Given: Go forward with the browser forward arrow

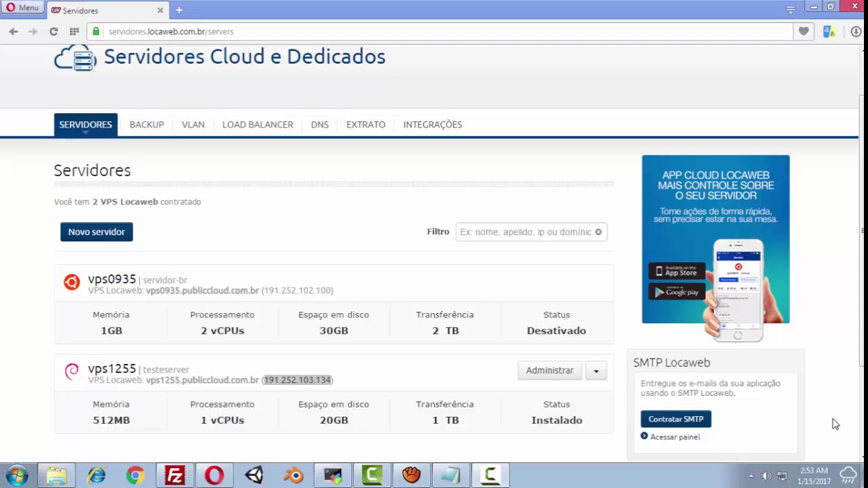Looking at the screenshot, I should (33, 31).
